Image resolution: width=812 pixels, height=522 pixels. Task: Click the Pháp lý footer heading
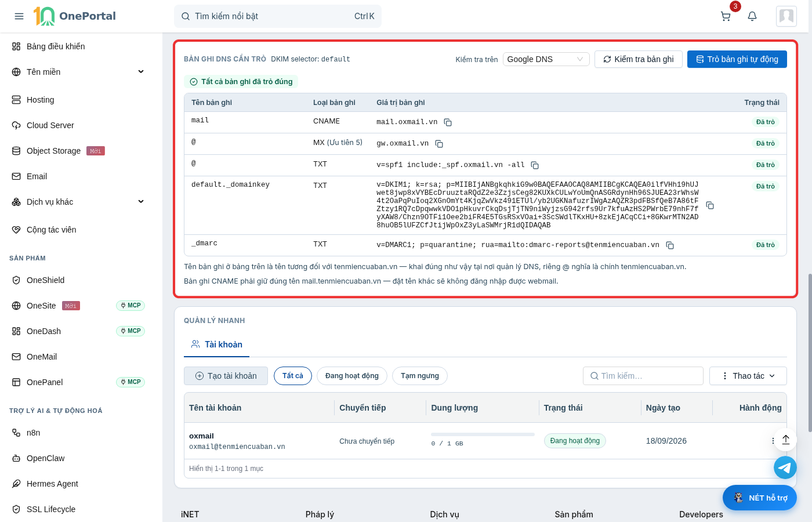[x=320, y=514]
